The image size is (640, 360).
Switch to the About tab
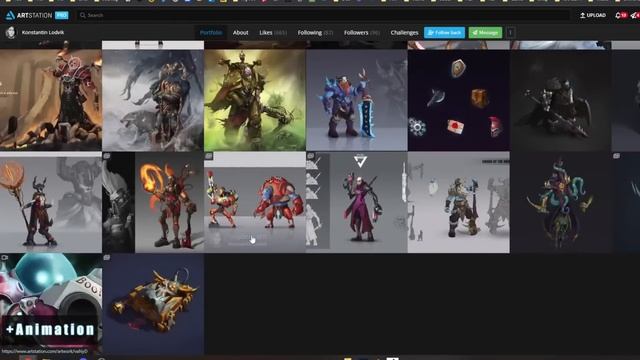(x=240, y=32)
